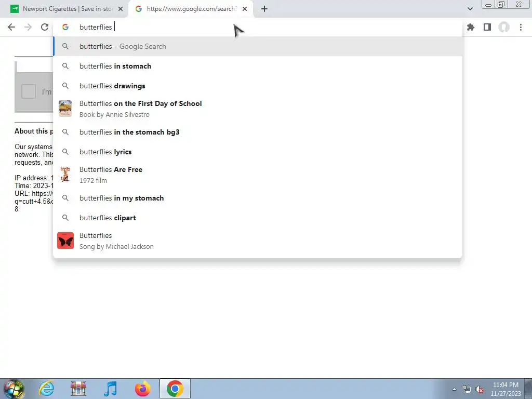Select 'butterflies in stomach' suggestion
This screenshot has height=399, width=532.
pos(258,66)
